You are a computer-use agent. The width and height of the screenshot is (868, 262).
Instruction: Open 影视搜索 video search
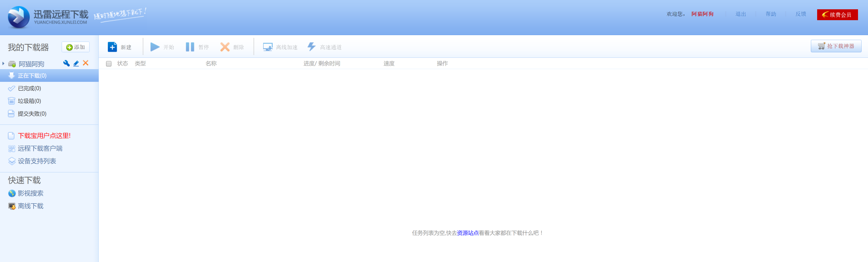point(30,193)
